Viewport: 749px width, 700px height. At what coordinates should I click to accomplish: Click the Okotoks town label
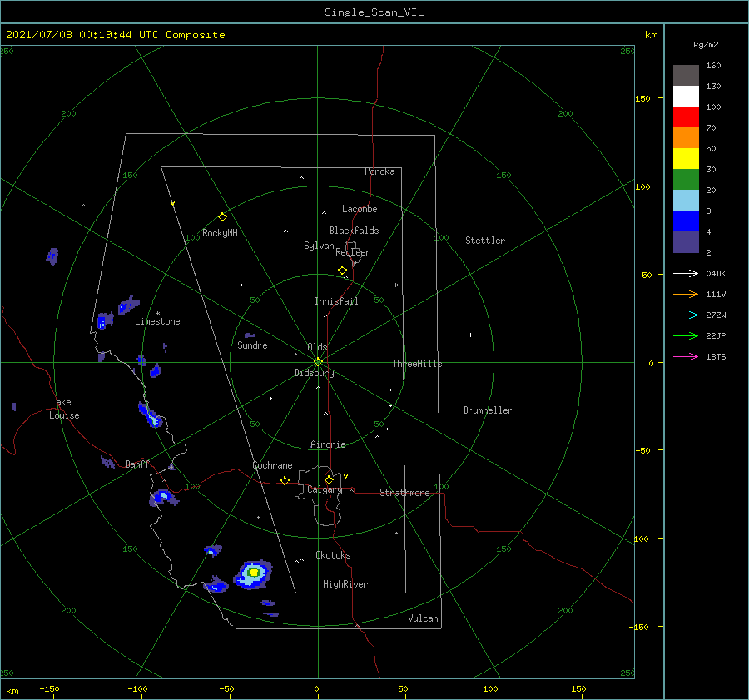coord(333,554)
